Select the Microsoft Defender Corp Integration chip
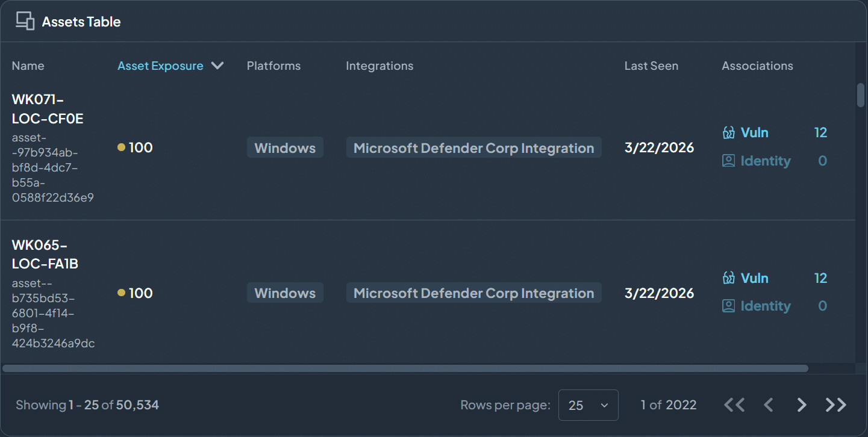This screenshot has width=868, height=437. click(473, 147)
